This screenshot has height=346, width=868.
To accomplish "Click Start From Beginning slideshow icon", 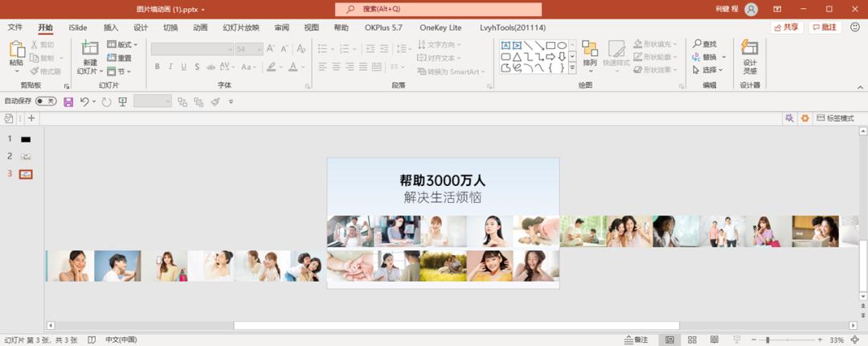I will pyautogui.click(x=123, y=102).
